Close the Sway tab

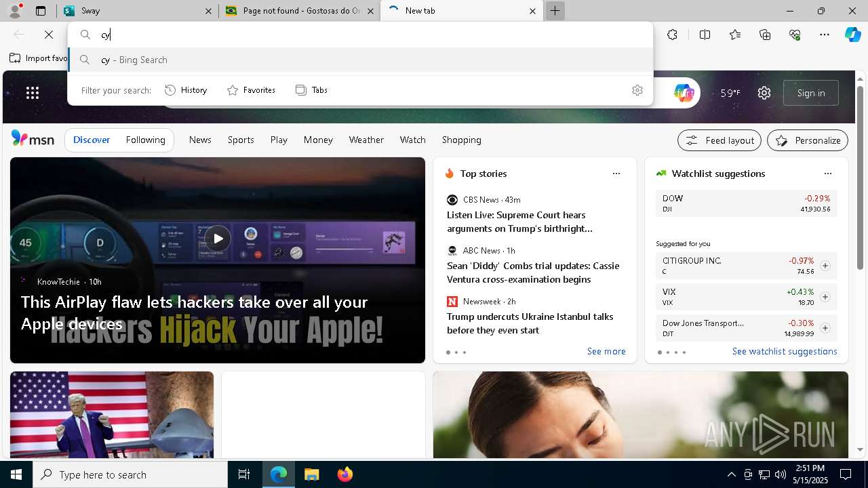point(208,11)
